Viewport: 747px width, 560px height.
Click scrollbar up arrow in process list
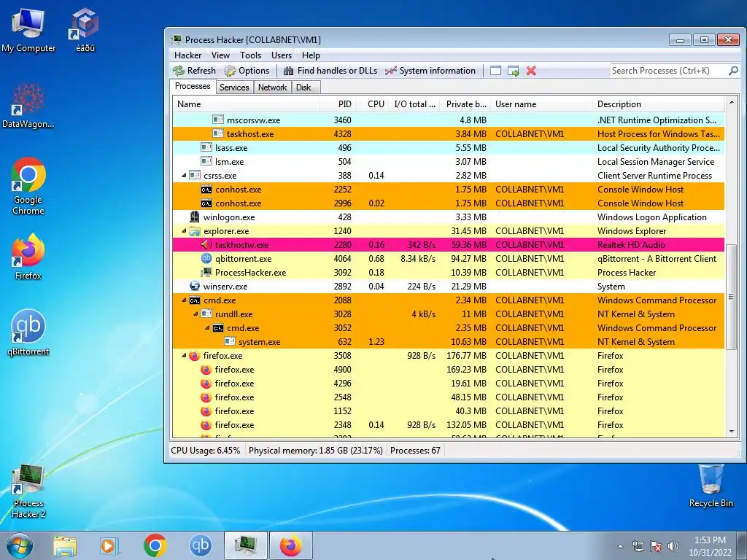tap(731, 102)
